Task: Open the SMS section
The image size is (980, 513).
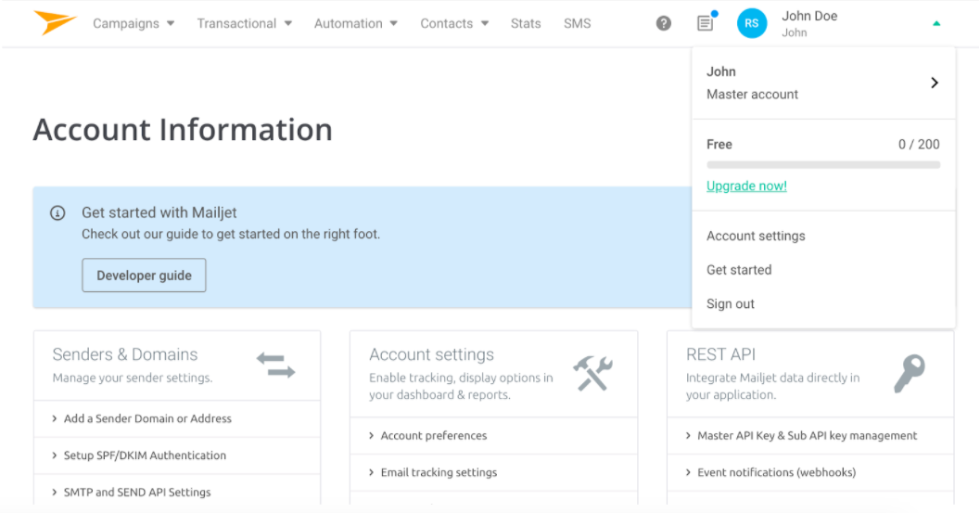Action: pyautogui.click(x=577, y=23)
